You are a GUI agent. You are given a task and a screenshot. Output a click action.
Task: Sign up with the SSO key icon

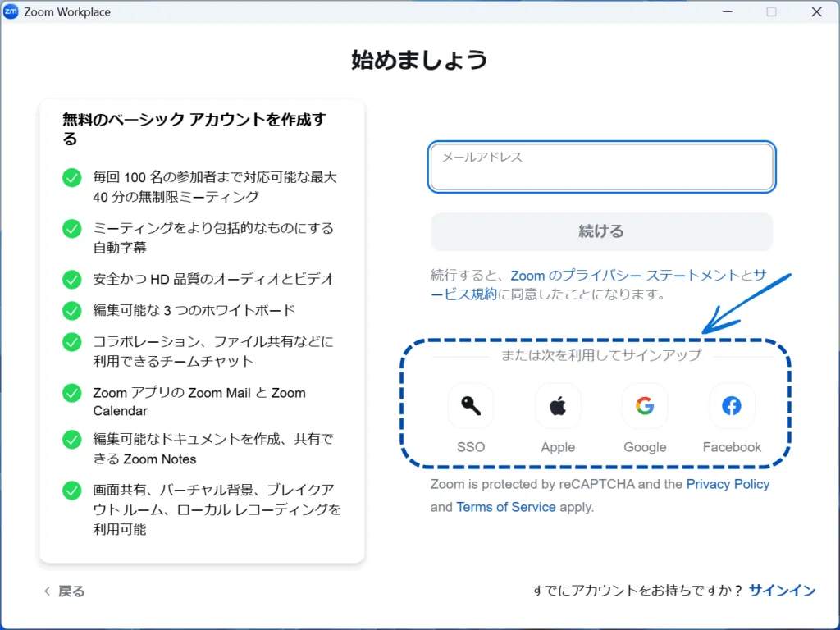470,405
